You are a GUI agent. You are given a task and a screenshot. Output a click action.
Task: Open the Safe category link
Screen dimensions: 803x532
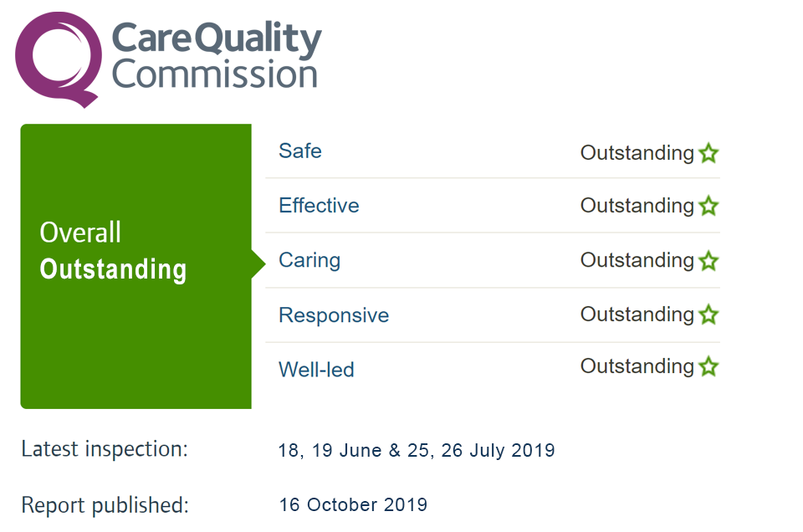[x=300, y=151]
